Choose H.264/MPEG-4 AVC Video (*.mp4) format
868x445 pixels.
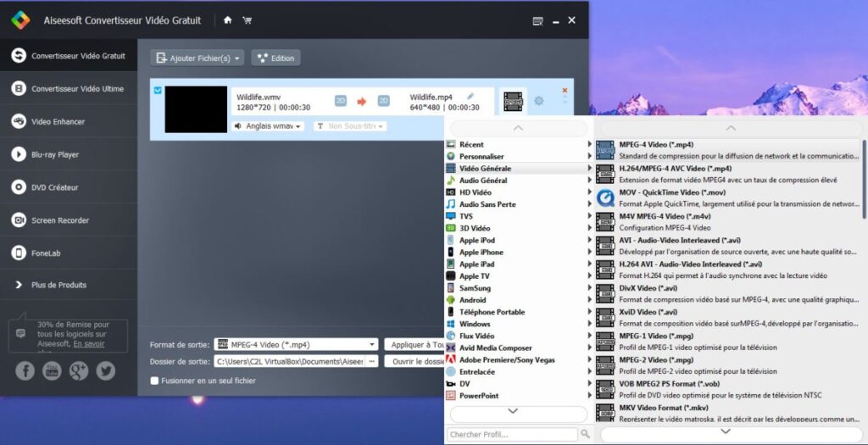[728, 175]
